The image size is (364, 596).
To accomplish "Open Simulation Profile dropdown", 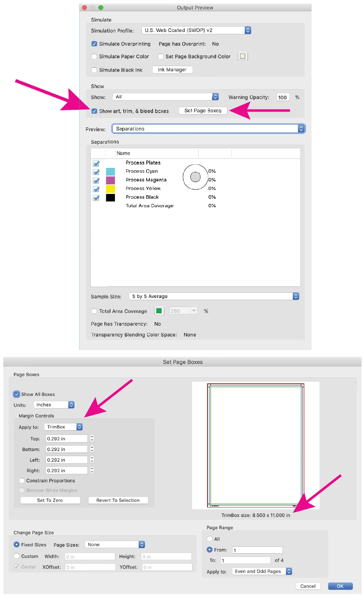I will coord(196,30).
